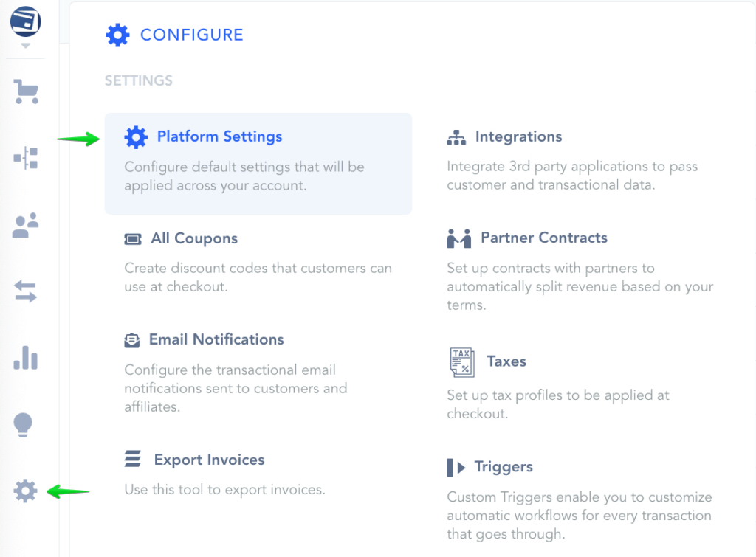Open the funnel flow sidebar icon
Screen dimensions: 756x557
tap(26, 158)
